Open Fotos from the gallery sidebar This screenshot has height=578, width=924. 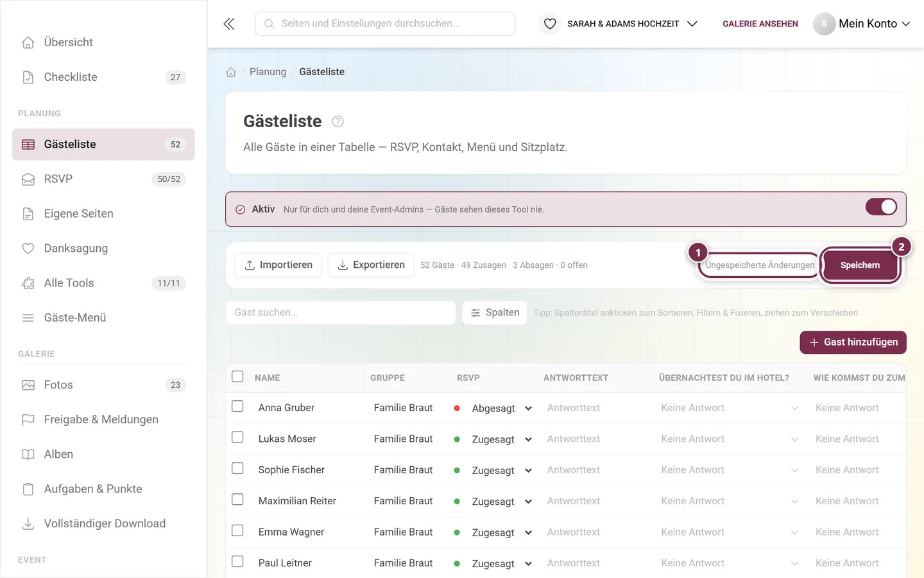103,385
